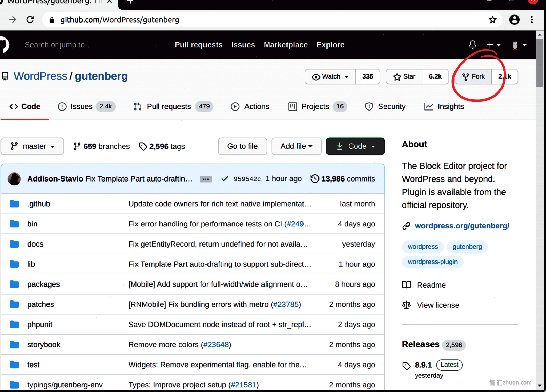Open pull request #23785 link
Screen dimensions: 546x392
pos(286,304)
